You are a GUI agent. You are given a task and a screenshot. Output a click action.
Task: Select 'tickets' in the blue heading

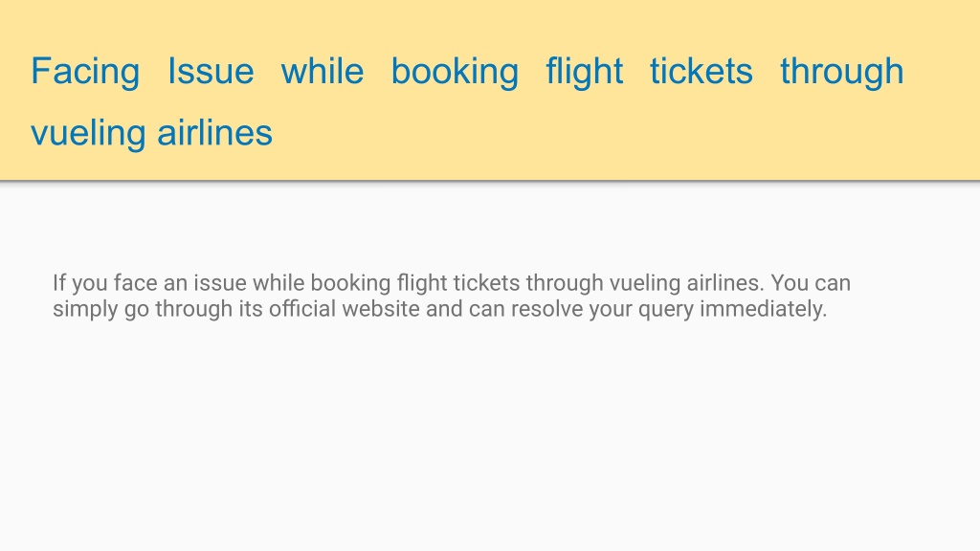(x=702, y=71)
